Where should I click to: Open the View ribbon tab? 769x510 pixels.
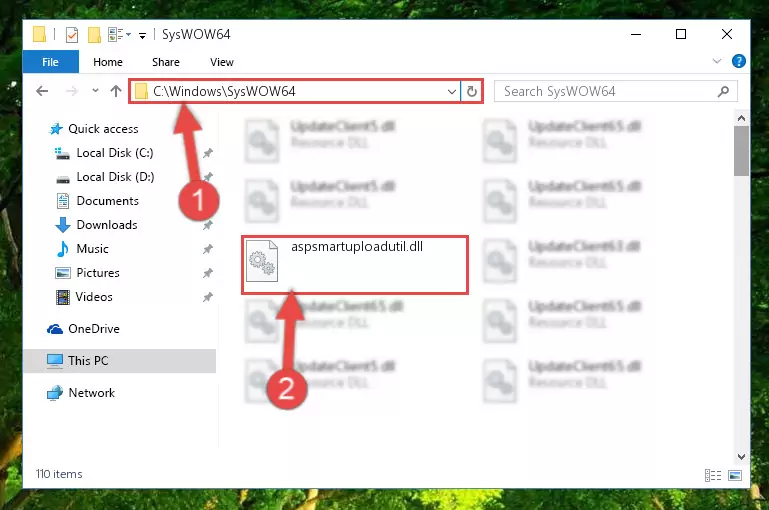coord(222,62)
